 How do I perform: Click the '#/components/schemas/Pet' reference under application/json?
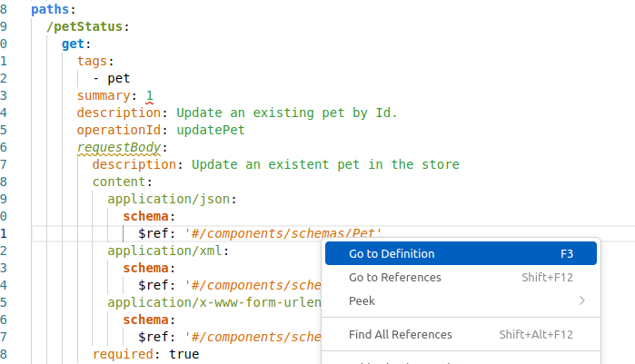pos(283,233)
